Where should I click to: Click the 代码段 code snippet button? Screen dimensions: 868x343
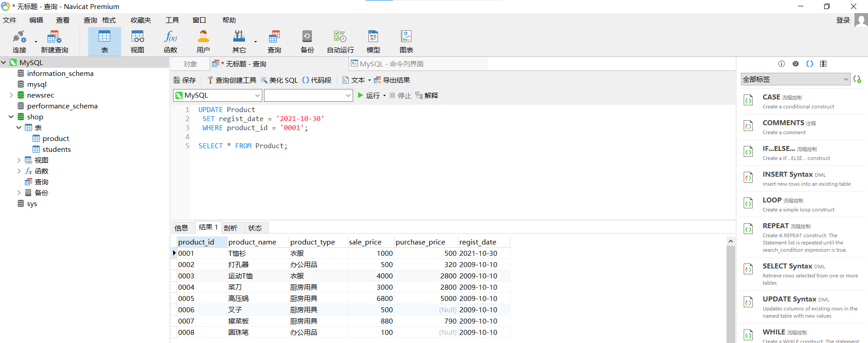click(317, 80)
